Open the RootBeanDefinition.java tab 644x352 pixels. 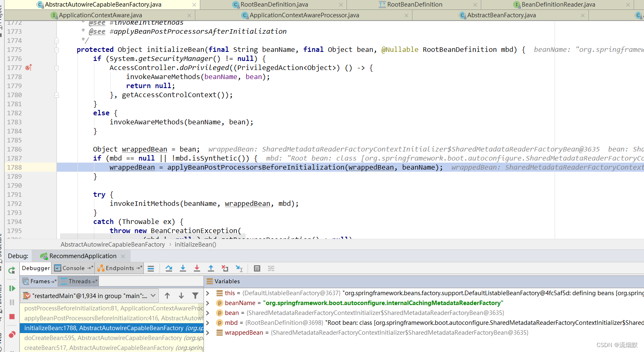274,5
